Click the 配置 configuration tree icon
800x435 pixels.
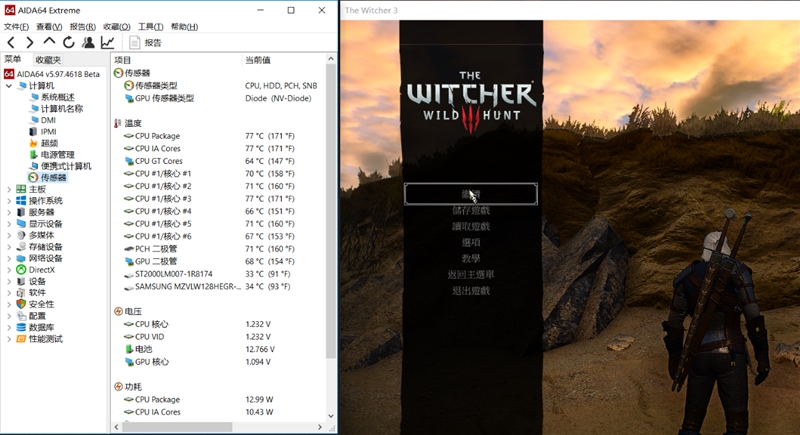(x=21, y=316)
